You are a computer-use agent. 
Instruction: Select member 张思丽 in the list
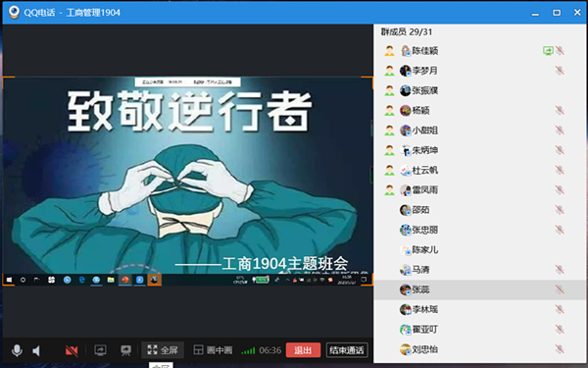480,230
